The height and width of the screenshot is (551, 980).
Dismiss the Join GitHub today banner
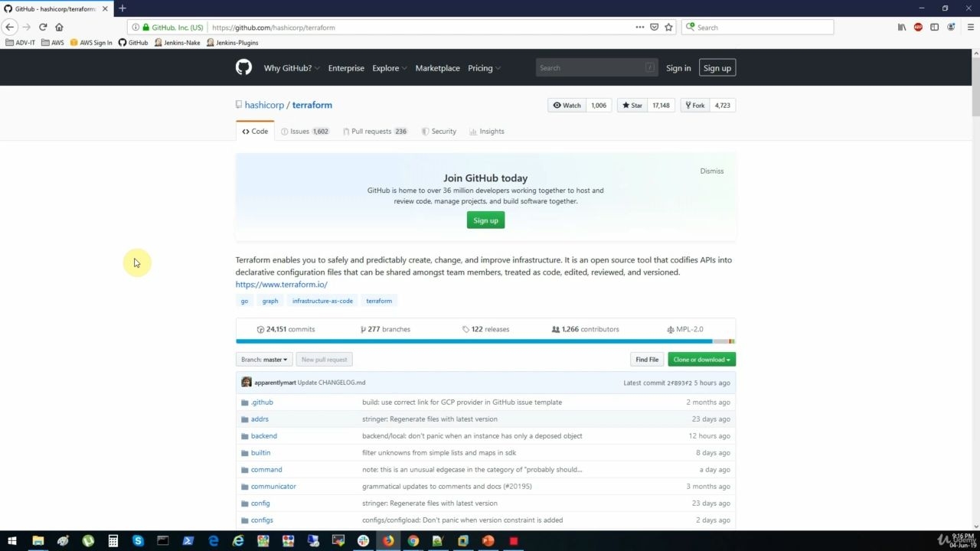click(712, 171)
